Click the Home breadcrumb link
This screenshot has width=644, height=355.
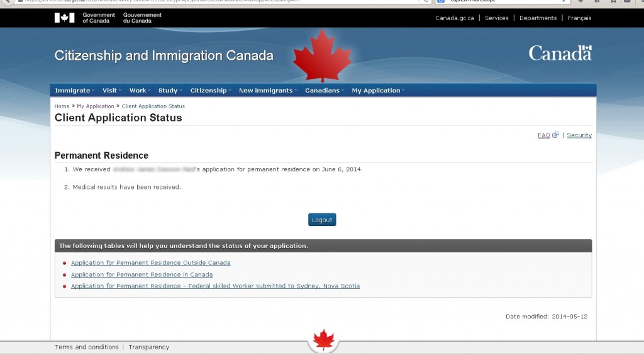pos(62,106)
